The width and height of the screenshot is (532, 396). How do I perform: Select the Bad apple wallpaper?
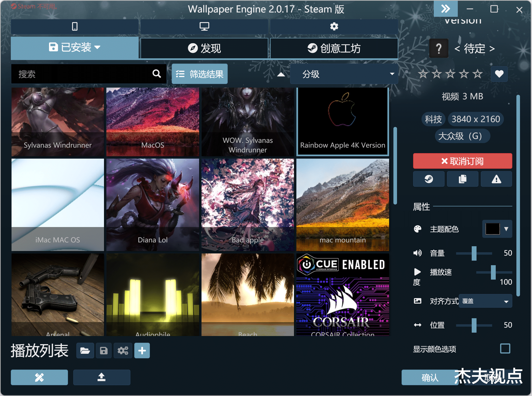click(248, 205)
